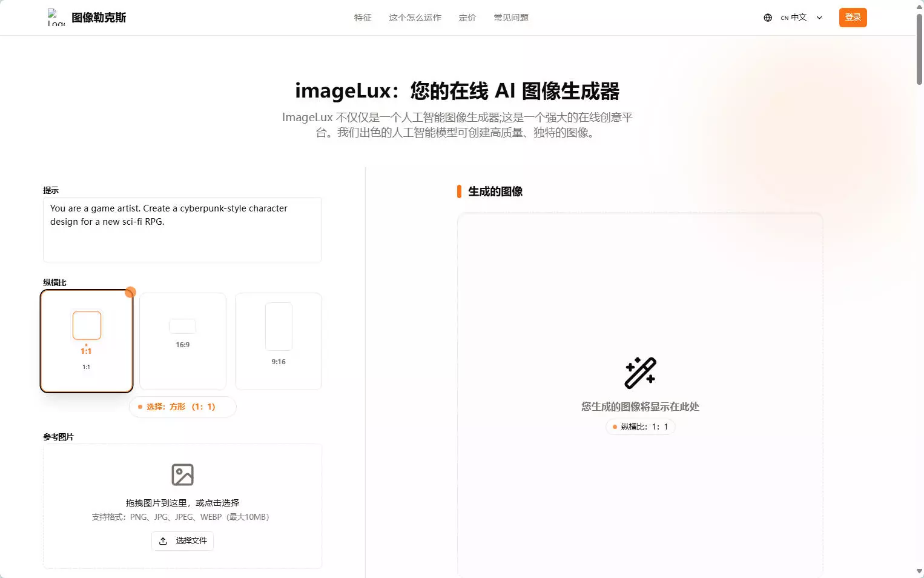Image resolution: width=924 pixels, height=578 pixels.
Task: Open the 特征 menu item
Action: tap(363, 18)
